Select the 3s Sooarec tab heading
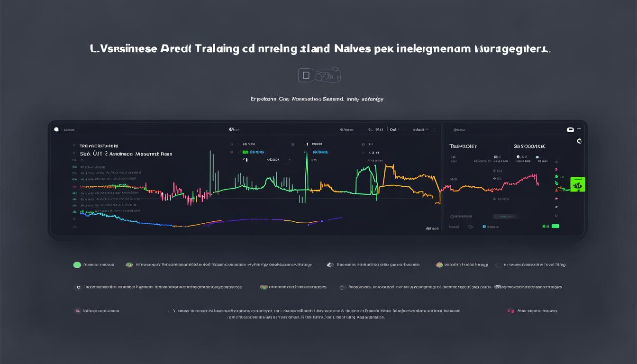This screenshot has height=364, width=637. (x=530, y=146)
